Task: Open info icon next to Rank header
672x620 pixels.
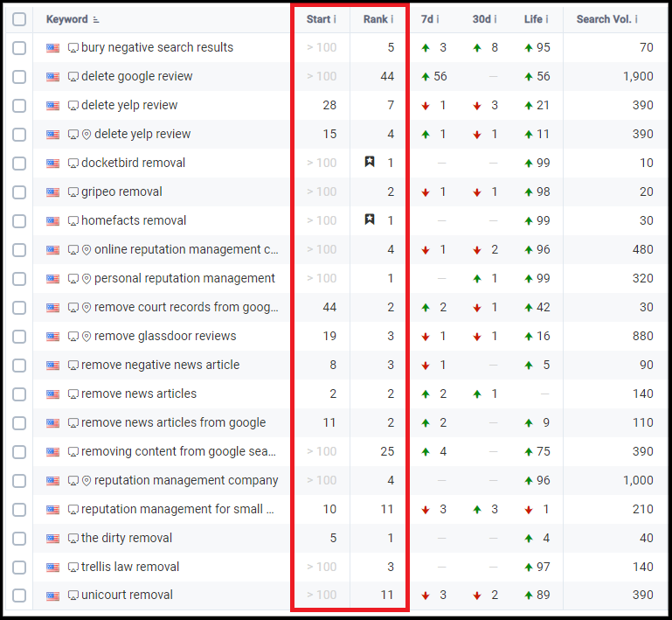Action: click(391, 19)
